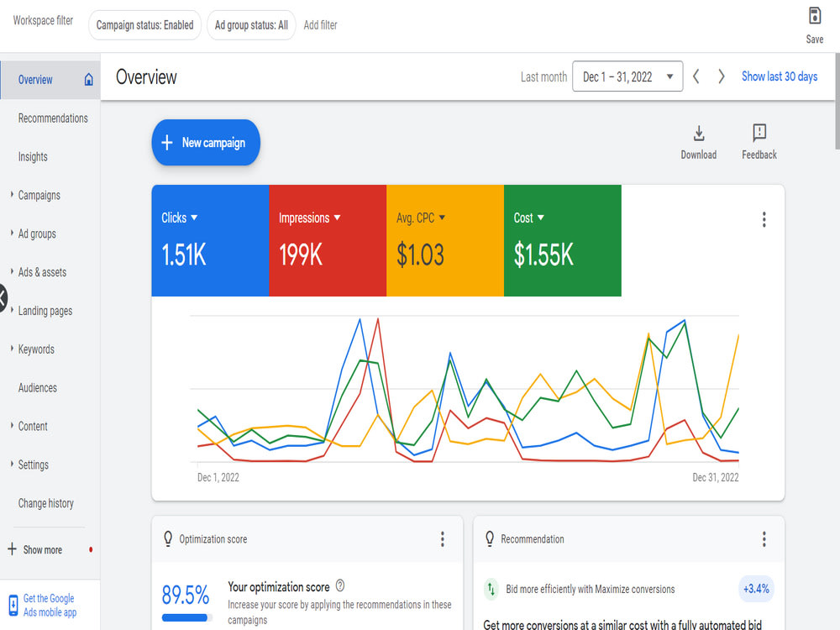Click the bid arrows icon beside Maximize conversions
Image resolution: width=840 pixels, height=630 pixels.
[491, 589]
